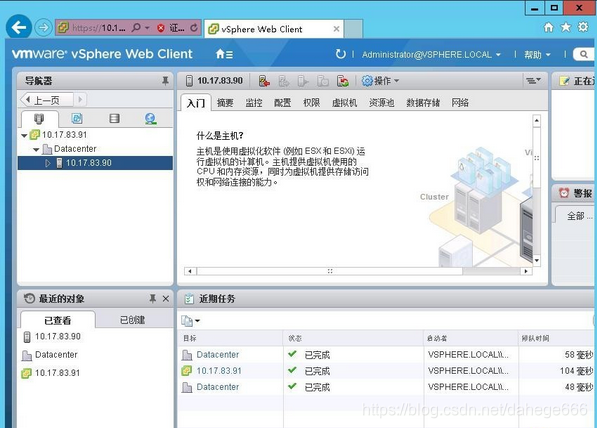
Task: Go back with the browser back arrow
Action: click(19, 27)
